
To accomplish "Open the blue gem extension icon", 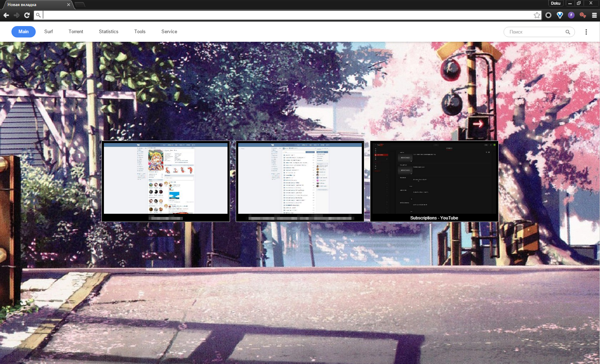I will [x=560, y=15].
